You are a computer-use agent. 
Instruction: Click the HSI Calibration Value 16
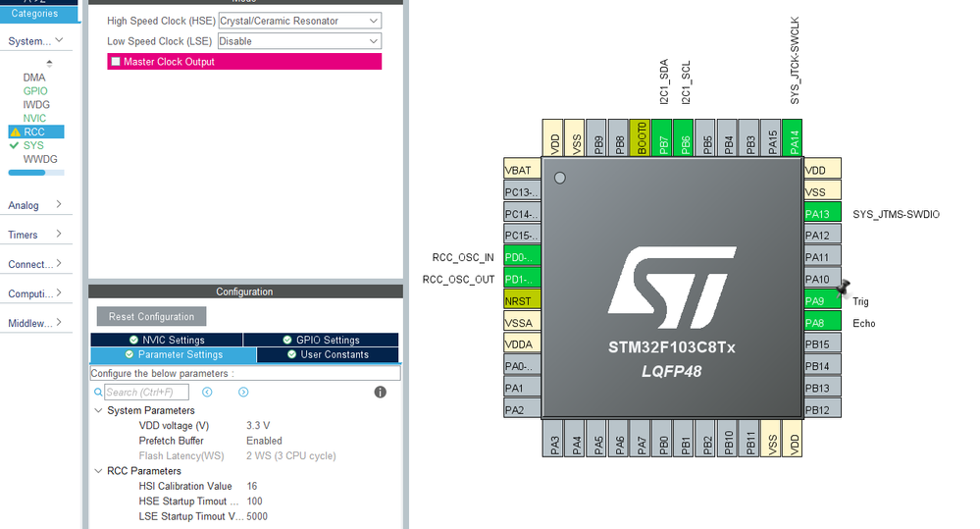pyautogui.click(x=252, y=486)
